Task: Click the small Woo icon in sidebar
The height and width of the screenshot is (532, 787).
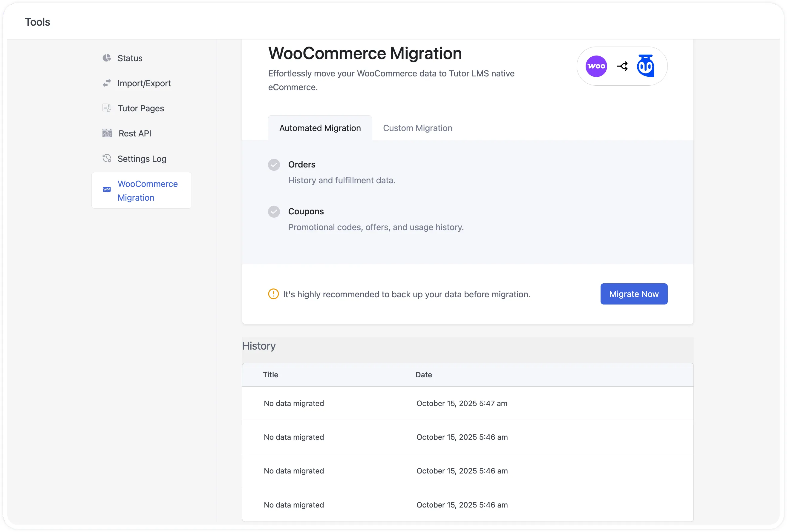Action: [x=107, y=190]
